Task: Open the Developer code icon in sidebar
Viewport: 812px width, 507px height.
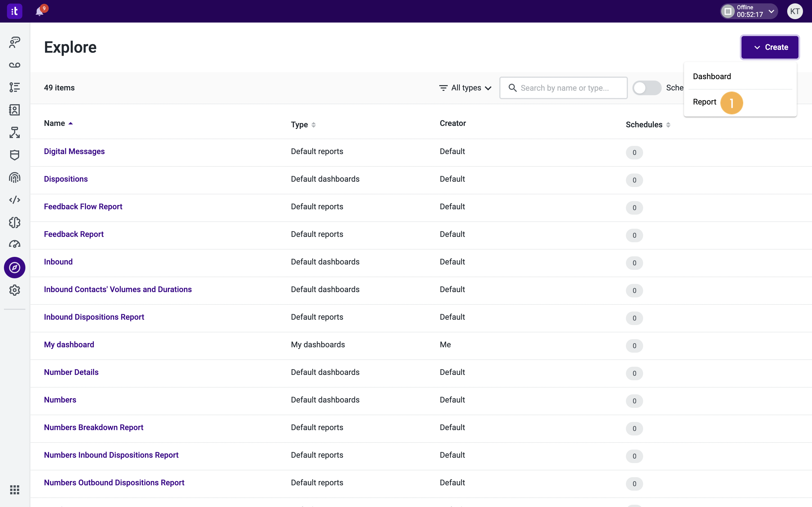Action: tap(14, 199)
